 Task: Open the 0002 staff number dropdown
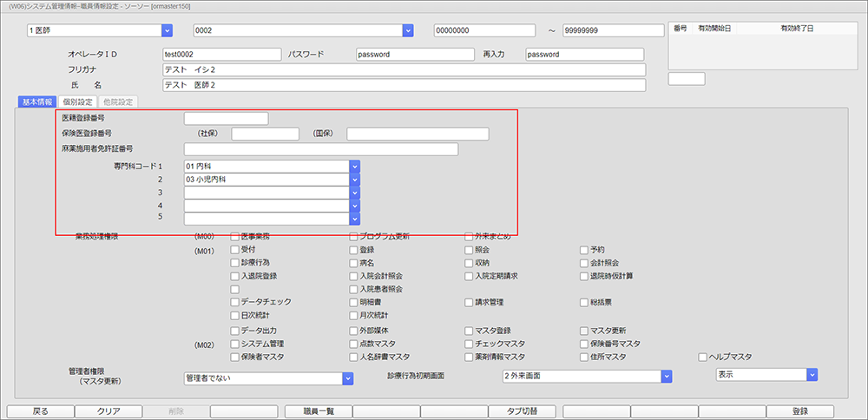(408, 31)
